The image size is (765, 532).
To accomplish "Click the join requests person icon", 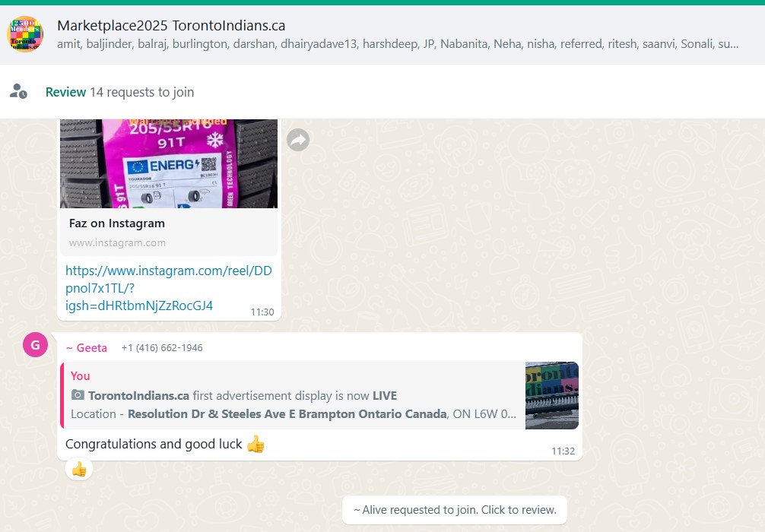I will coord(18,92).
